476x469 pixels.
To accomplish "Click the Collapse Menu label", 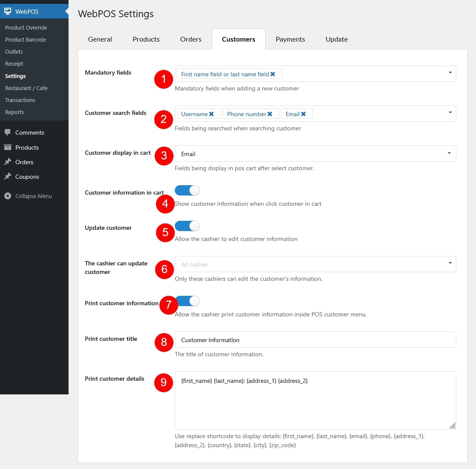I will point(34,196).
